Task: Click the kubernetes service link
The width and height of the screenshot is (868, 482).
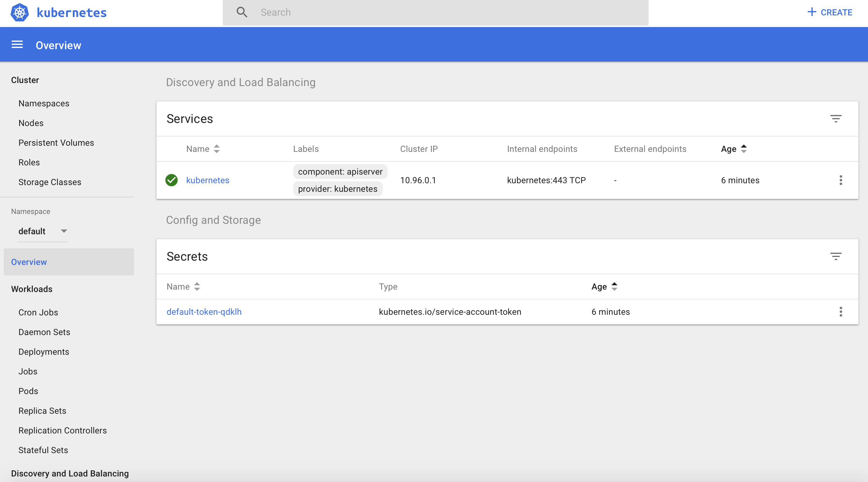Action: [x=208, y=180]
